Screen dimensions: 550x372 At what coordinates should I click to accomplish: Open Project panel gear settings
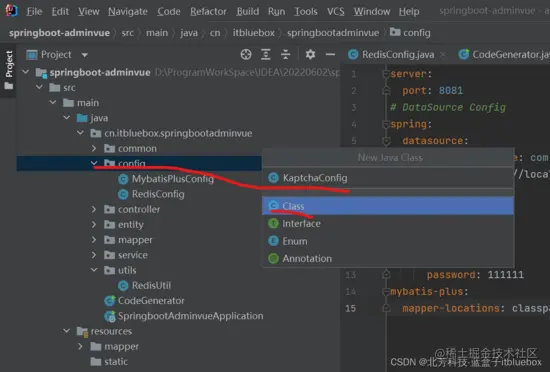click(x=310, y=54)
